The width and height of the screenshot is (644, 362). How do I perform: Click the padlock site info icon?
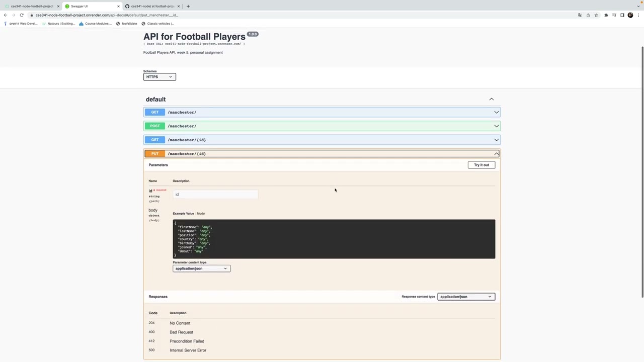[32, 15]
